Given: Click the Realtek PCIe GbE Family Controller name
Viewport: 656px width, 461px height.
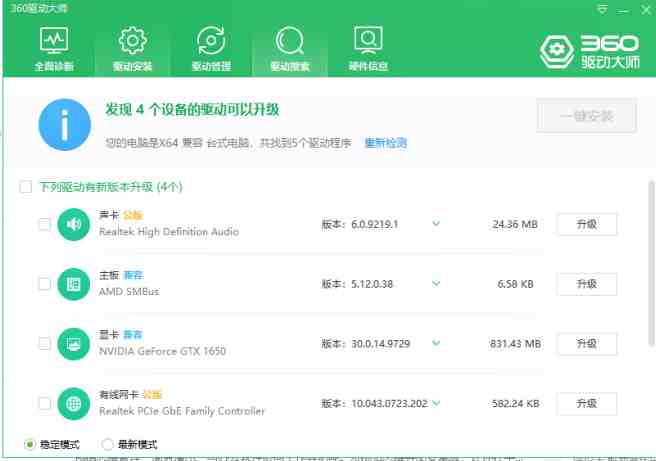Looking at the screenshot, I should pyautogui.click(x=182, y=411).
